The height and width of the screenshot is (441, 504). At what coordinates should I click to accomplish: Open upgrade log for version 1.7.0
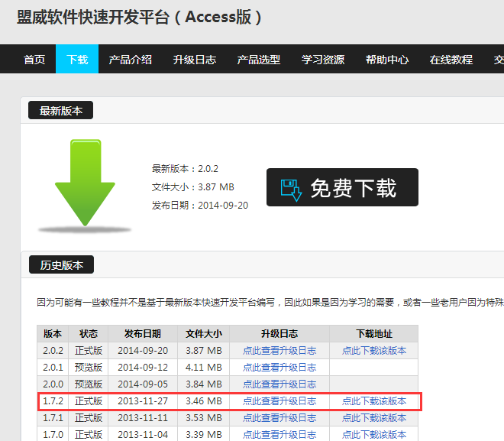point(279,434)
